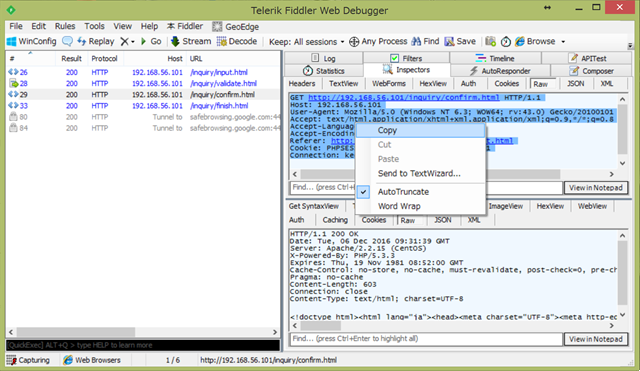Click toolbar overflow arrow at right edge
The height and width of the screenshot is (371, 640).
pyautogui.click(x=630, y=45)
